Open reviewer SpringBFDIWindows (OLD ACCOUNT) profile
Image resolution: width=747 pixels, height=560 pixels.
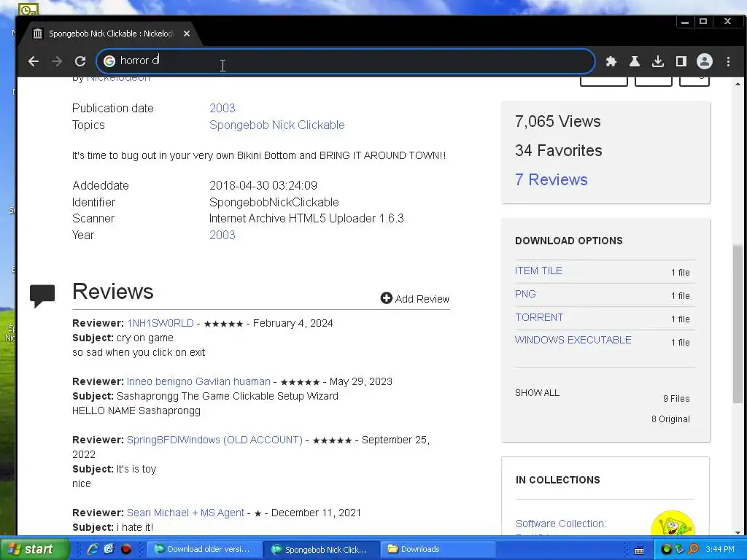[214, 440]
